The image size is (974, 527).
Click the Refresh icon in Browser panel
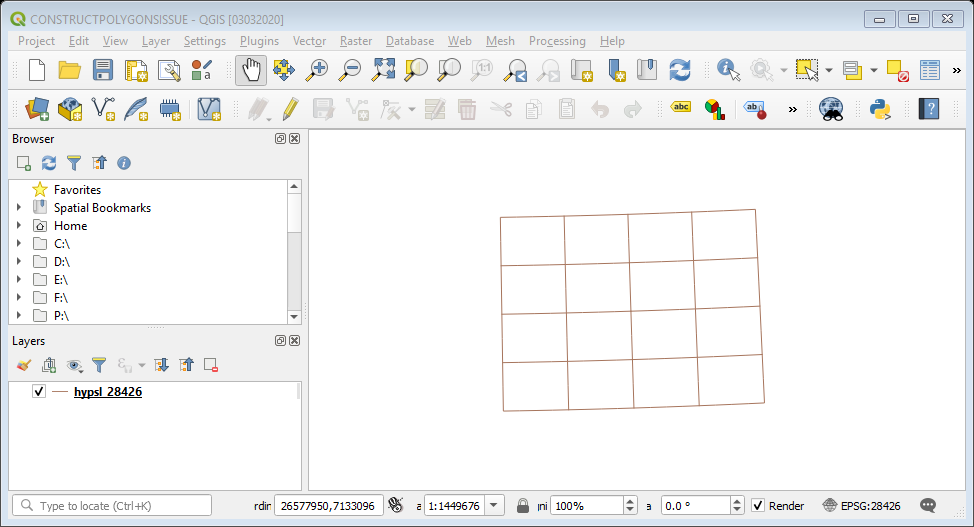click(49, 163)
